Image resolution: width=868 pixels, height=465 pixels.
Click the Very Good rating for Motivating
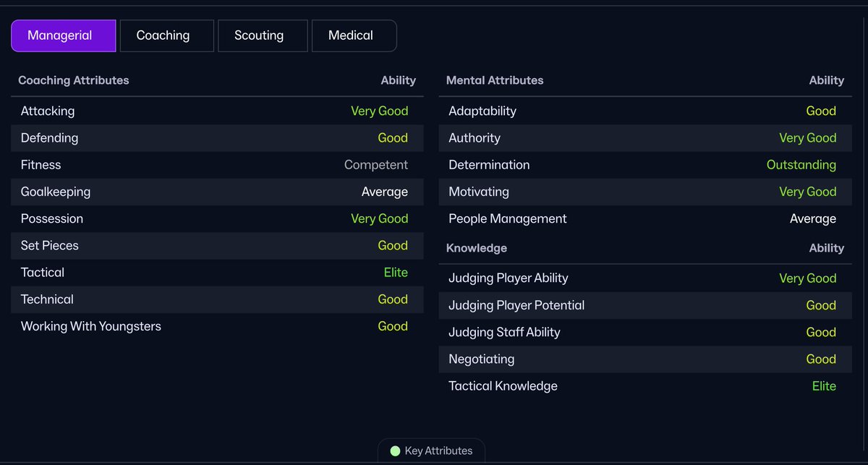808,192
